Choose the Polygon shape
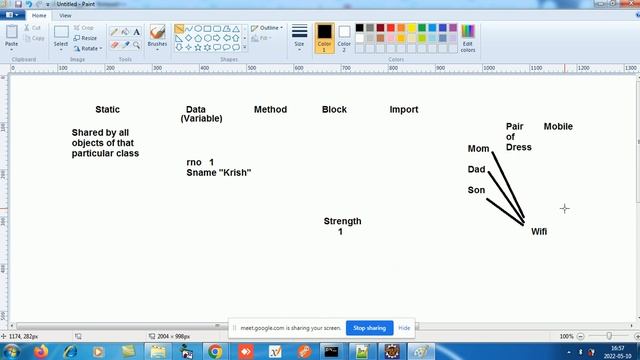This screenshot has height=360, width=640. 226,29
